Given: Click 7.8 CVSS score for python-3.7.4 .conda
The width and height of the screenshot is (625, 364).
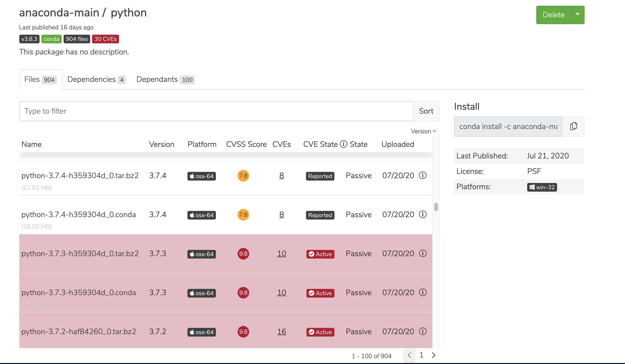Looking at the screenshot, I should pos(243,214).
